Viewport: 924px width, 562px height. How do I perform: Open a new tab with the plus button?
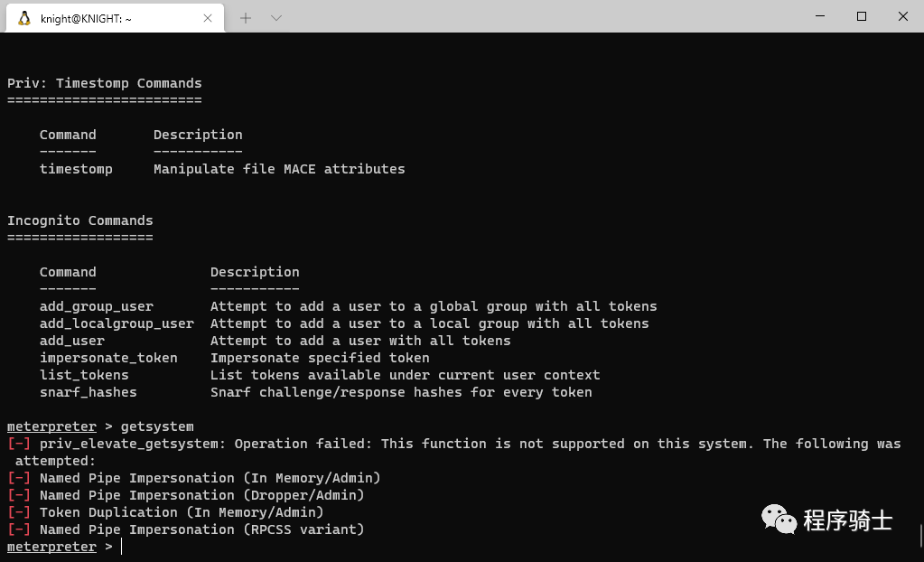pos(246,17)
